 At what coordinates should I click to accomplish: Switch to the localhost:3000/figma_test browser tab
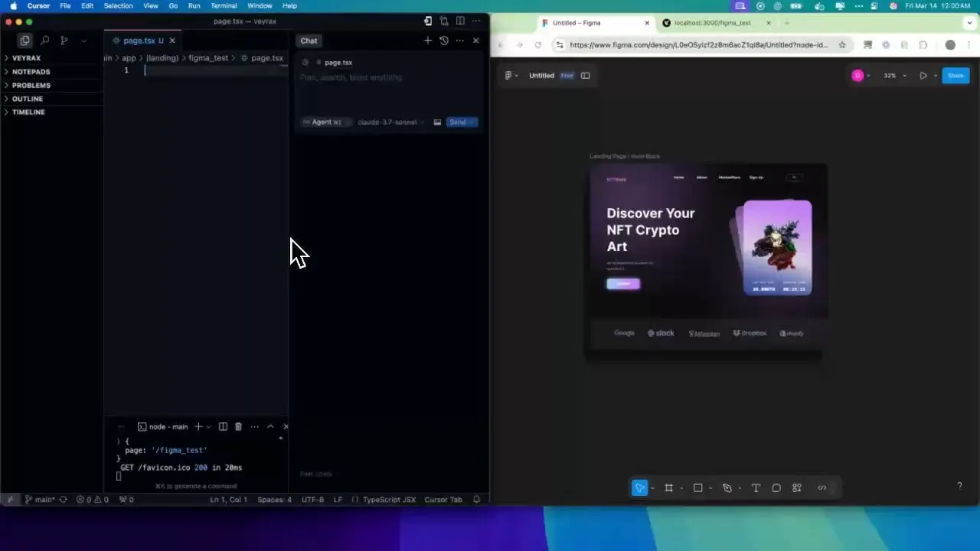point(712,23)
